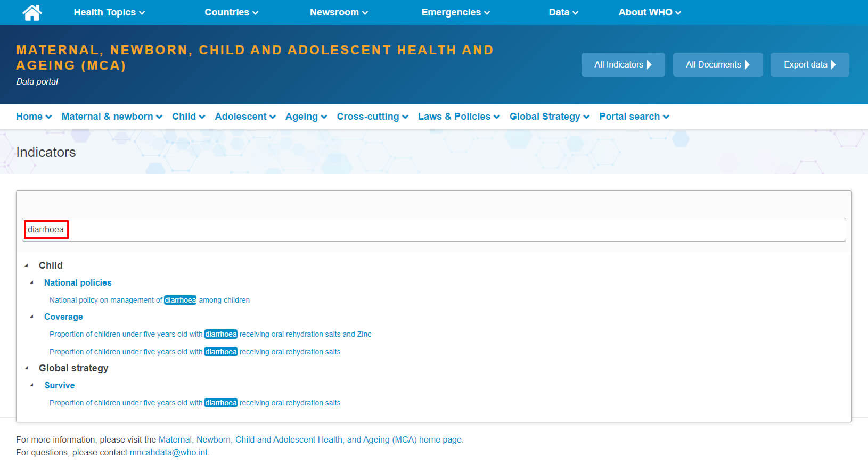The image size is (868, 466).
Task: Collapse the Coverage subgroup arrow
Action: (x=32, y=317)
